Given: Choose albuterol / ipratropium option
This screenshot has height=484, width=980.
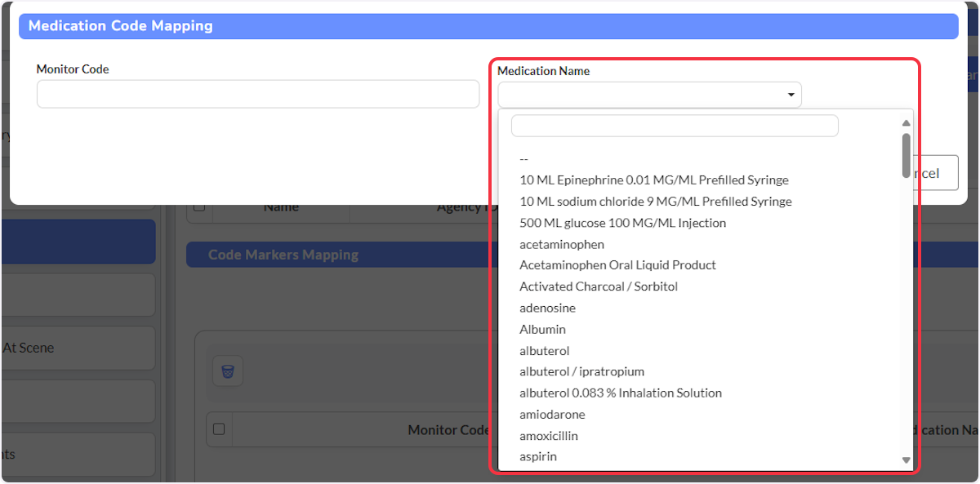Looking at the screenshot, I should point(581,371).
